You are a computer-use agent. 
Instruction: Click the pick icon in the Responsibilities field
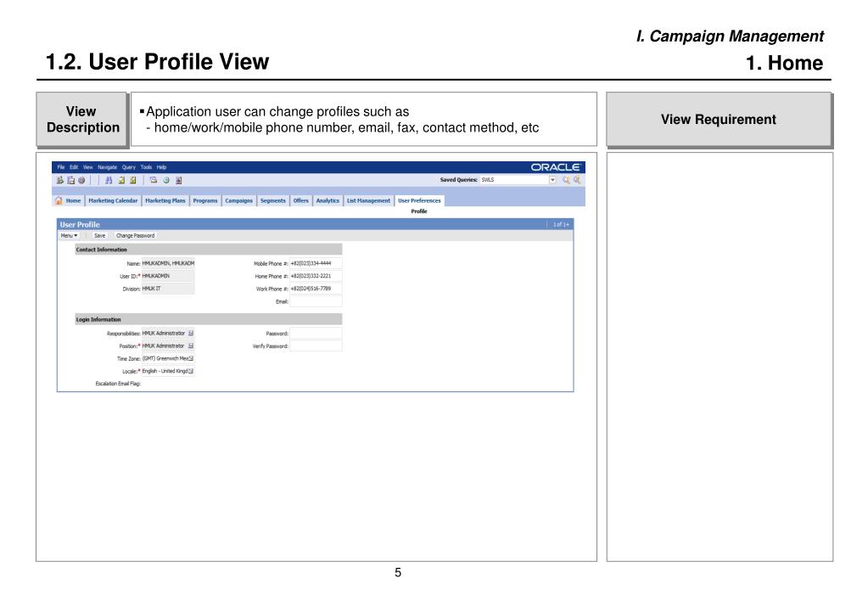click(x=190, y=334)
